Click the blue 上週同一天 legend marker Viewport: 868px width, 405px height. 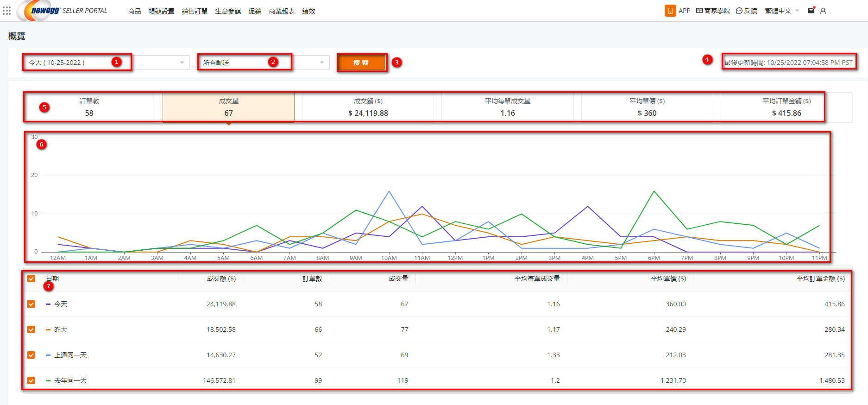pos(48,355)
